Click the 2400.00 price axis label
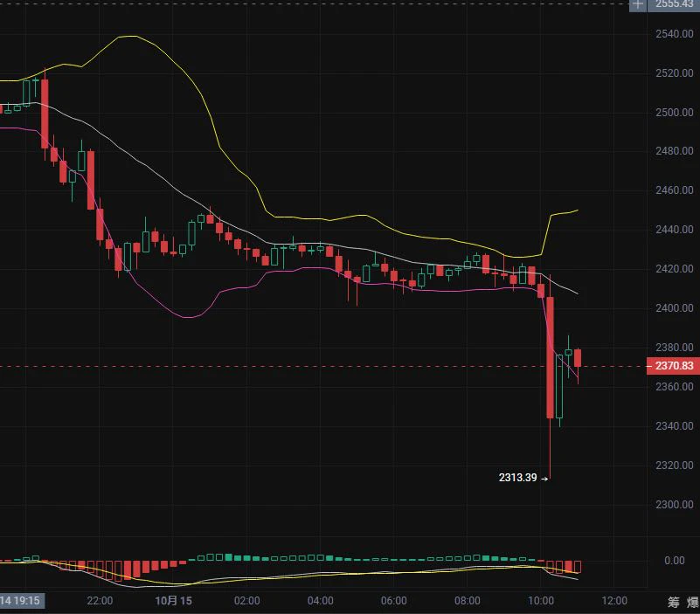The height and width of the screenshot is (614, 700). tap(675, 308)
